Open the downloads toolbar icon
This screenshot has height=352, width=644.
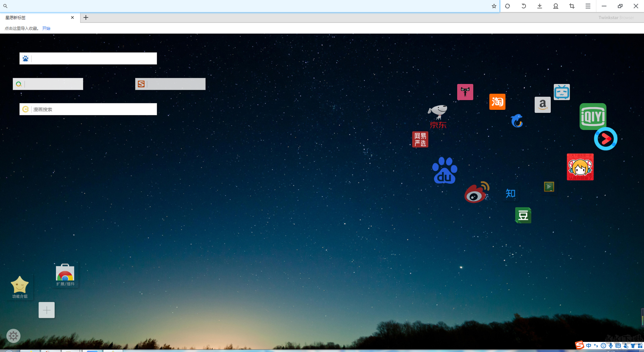click(x=540, y=6)
